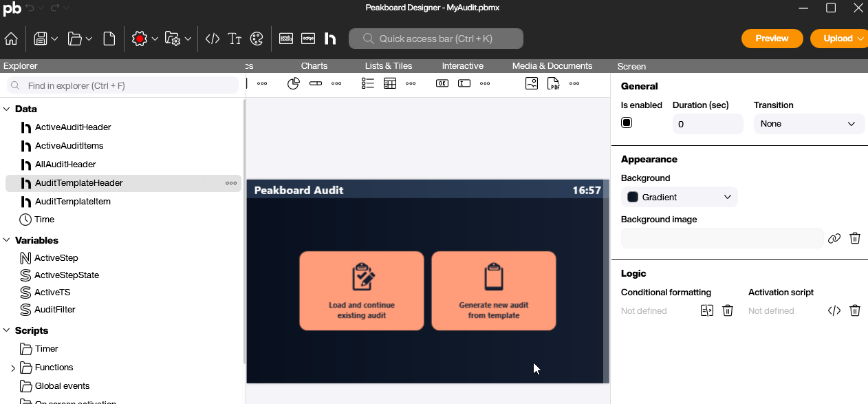Click the Background image link icon

pyautogui.click(x=834, y=238)
